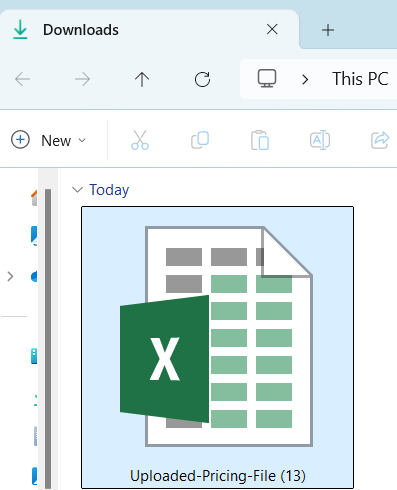Expand chevron before This PC breadcrumb
This screenshot has height=490, width=397.
tap(305, 79)
